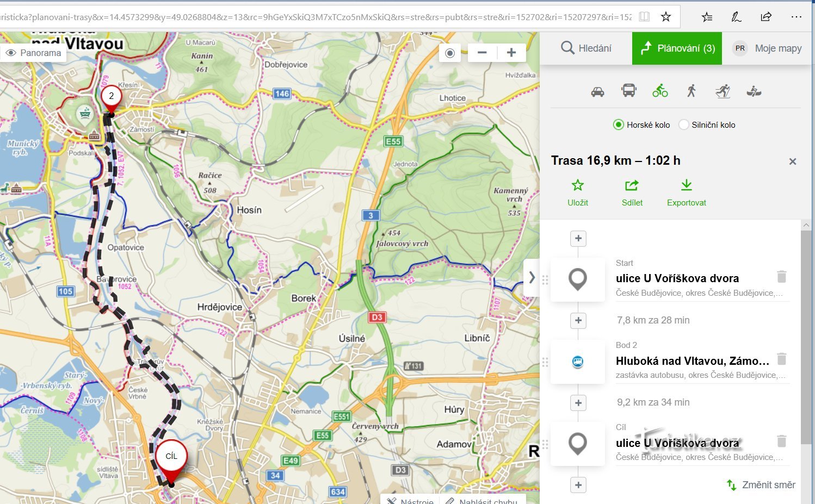The image size is (815, 504).
Task: Open the Hledání search tab
Action: (586, 48)
